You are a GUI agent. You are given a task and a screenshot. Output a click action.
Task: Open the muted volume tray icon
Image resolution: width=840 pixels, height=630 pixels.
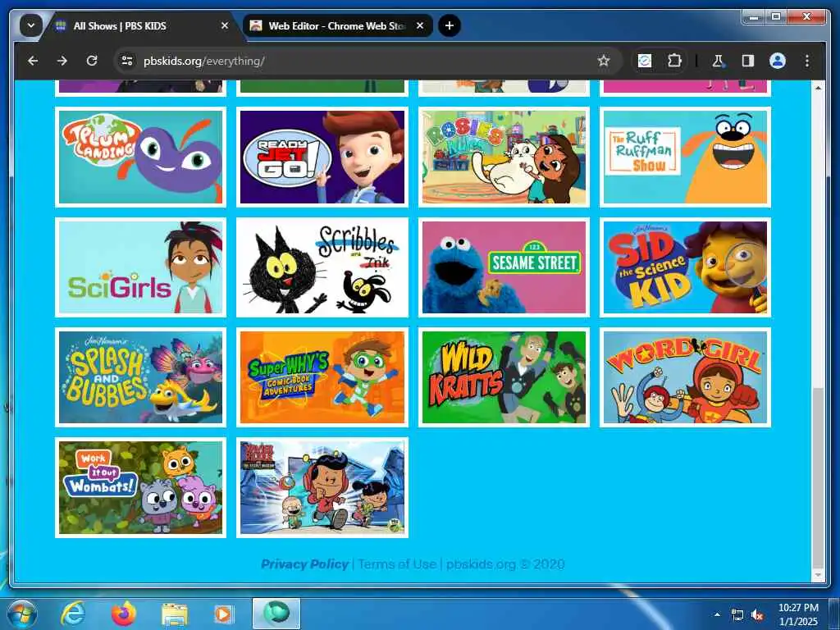pyautogui.click(x=757, y=615)
